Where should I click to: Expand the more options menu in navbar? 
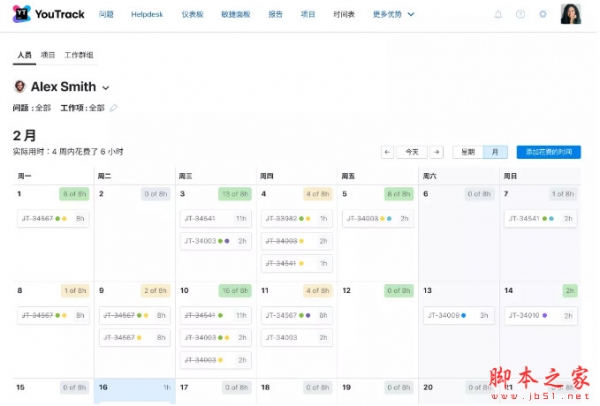coord(393,15)
